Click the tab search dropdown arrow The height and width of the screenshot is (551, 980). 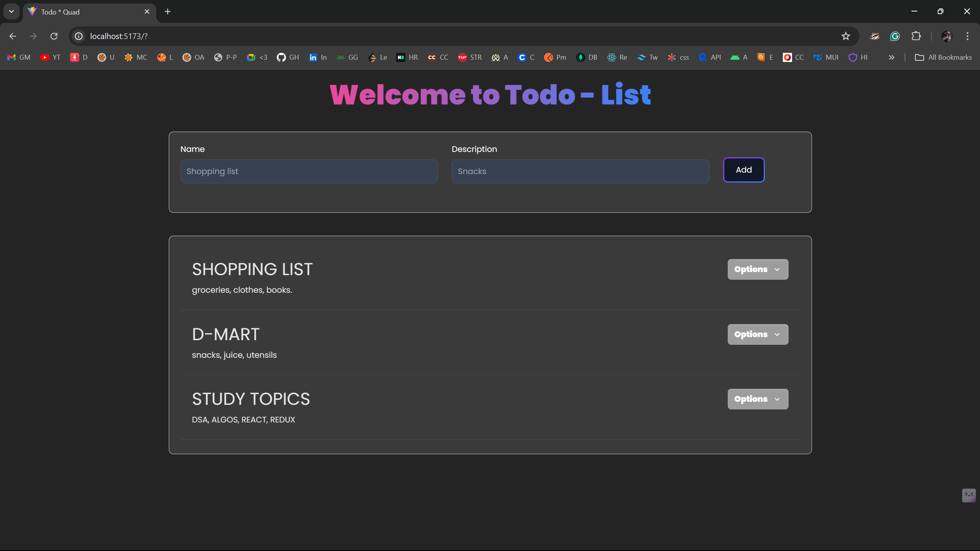pyautogui.click(x=11, y=11)
